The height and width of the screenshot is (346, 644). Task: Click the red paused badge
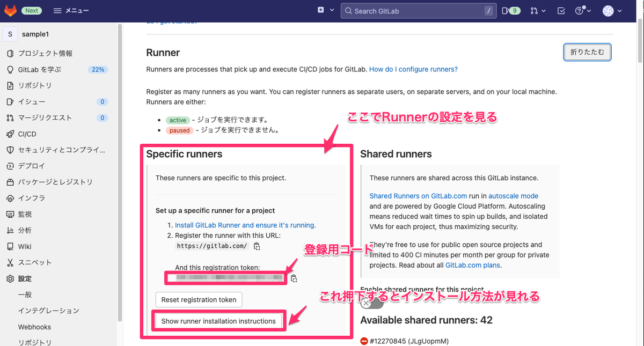[179, 130]
